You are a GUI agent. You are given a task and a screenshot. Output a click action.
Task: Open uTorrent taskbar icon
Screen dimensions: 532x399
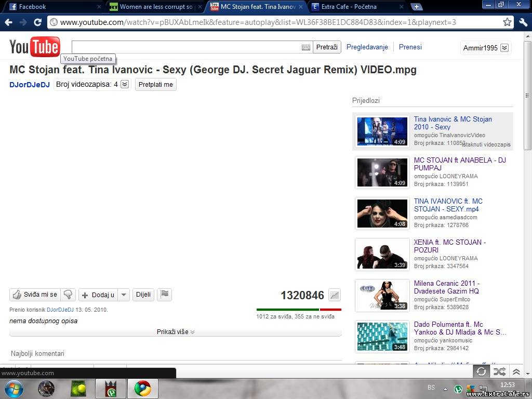111,389
